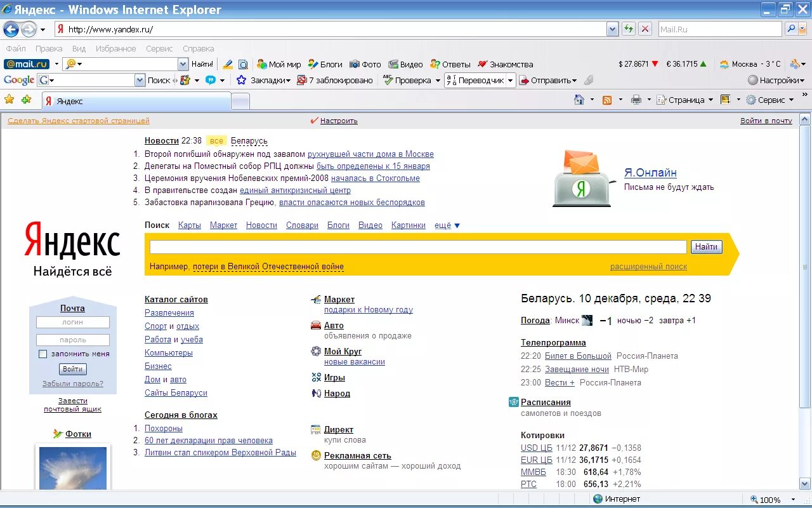
Task: Click the Сделать Яндекс стартовой страницей link
Action: 79,121
